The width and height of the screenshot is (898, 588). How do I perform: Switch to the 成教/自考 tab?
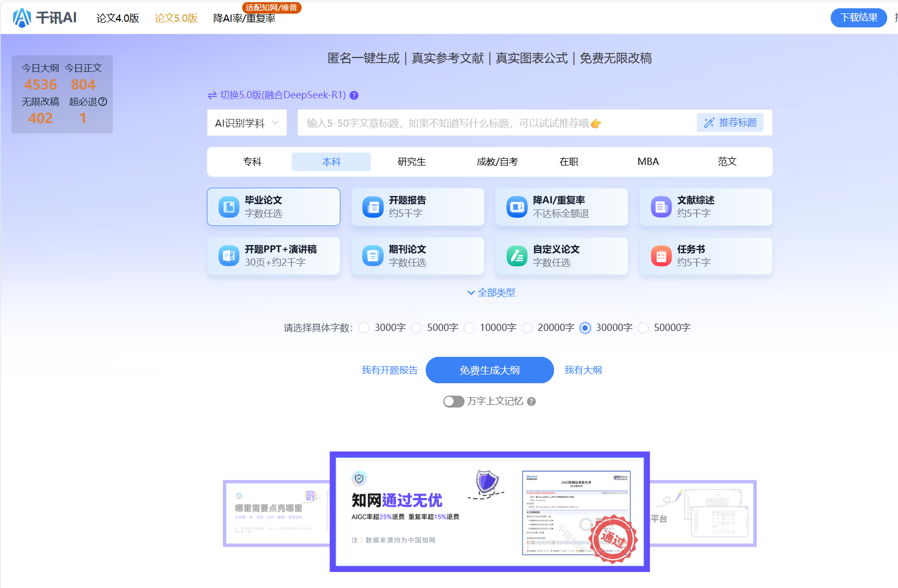(497, 162)
